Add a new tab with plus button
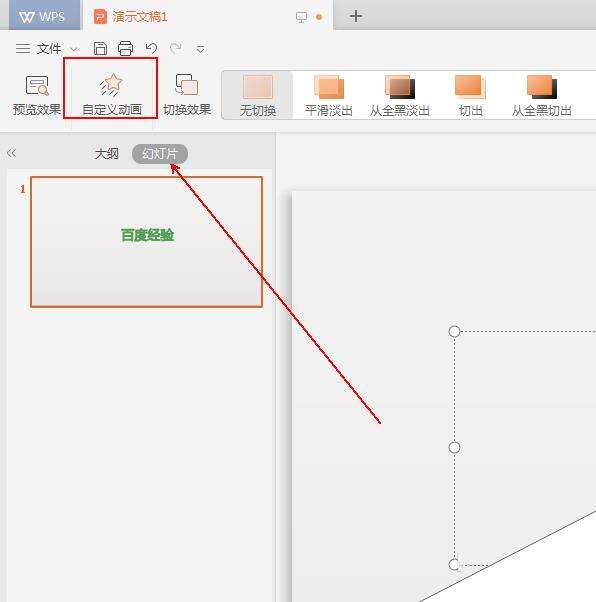 356,16
